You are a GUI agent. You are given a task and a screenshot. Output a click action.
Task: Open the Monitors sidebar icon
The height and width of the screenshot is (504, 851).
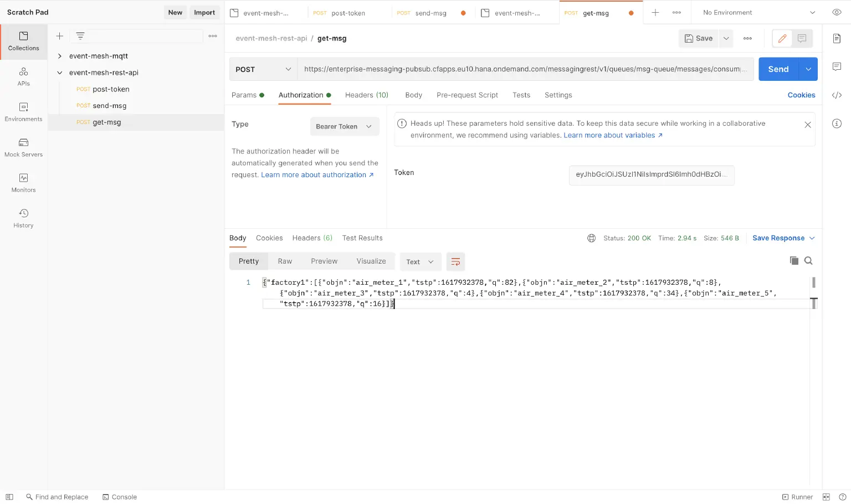click(23, 183)
